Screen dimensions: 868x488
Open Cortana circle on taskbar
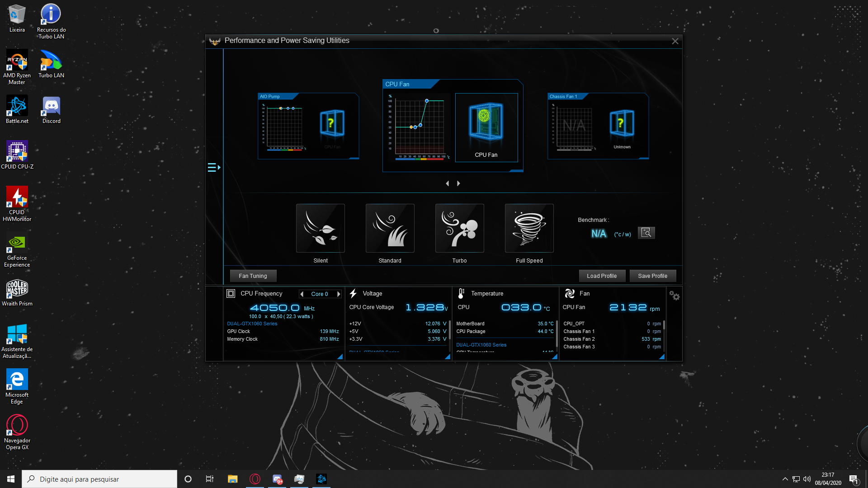[188, 479]
